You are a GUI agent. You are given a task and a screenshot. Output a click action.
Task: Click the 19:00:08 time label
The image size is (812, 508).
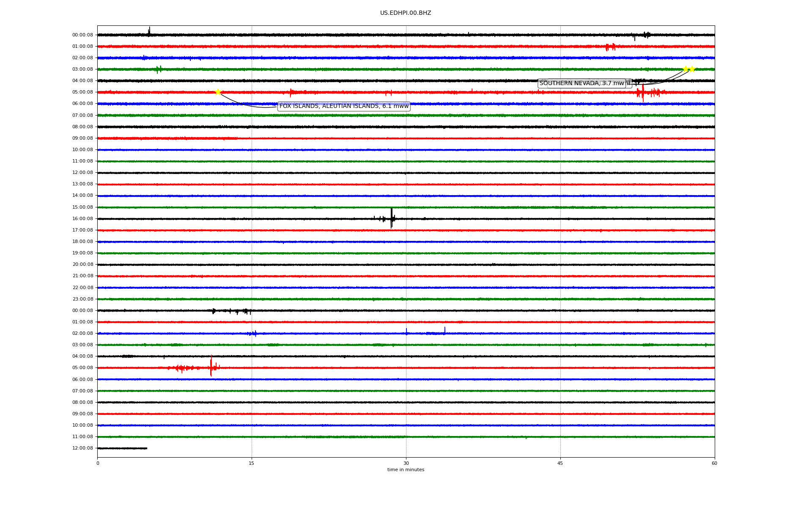click(x=82, y=253)
